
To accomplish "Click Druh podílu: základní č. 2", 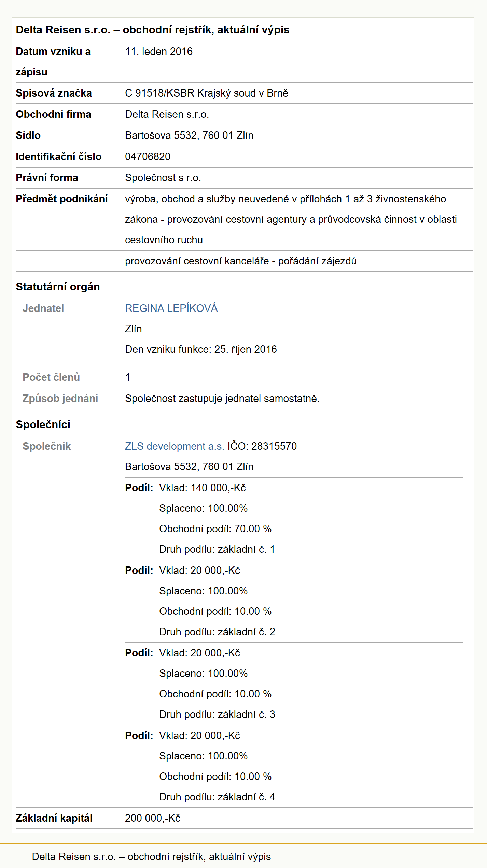I will point(217,632).
